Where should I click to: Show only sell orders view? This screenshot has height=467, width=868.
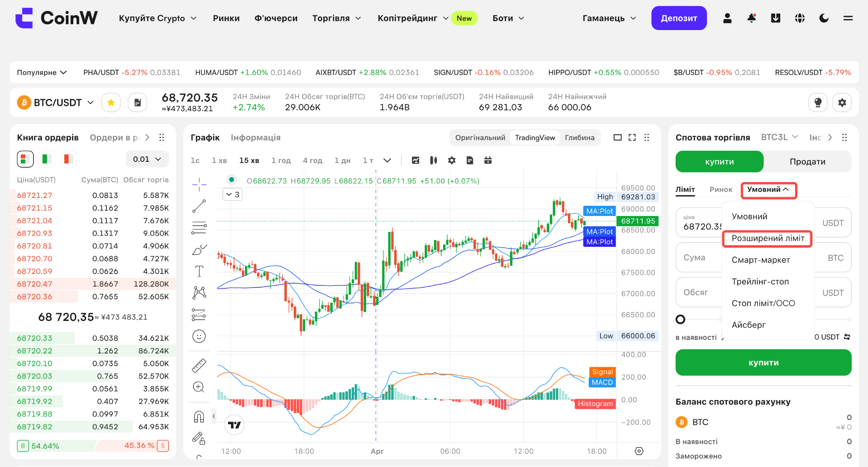coord(68,159)
